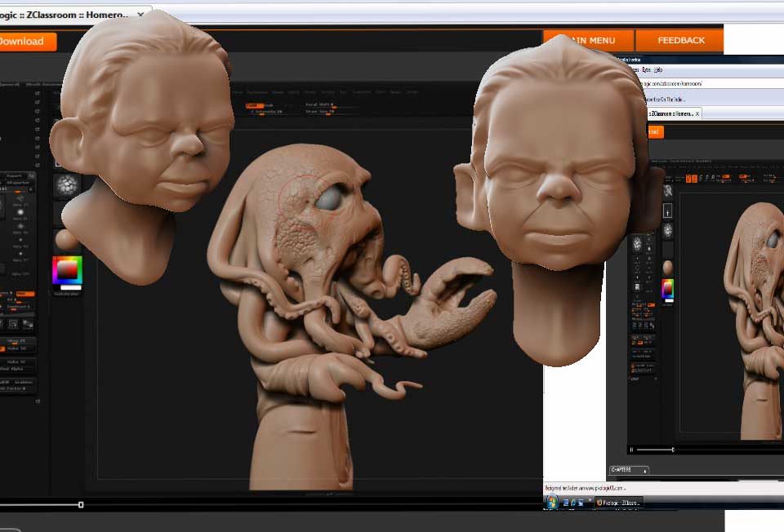Switch to the Pixologic Firefox taskbar button
The image size is (784, 532).
[x=618, y=503]
